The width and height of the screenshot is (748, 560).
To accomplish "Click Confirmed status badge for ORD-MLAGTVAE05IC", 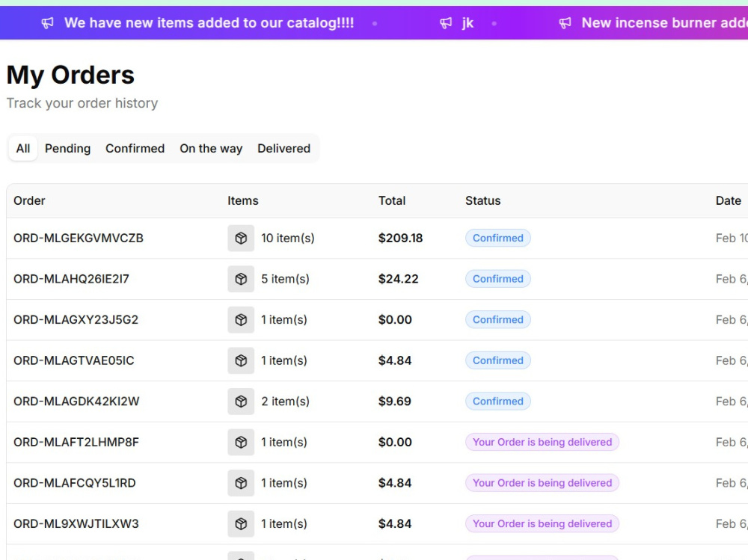I will [x=498, y=360].
